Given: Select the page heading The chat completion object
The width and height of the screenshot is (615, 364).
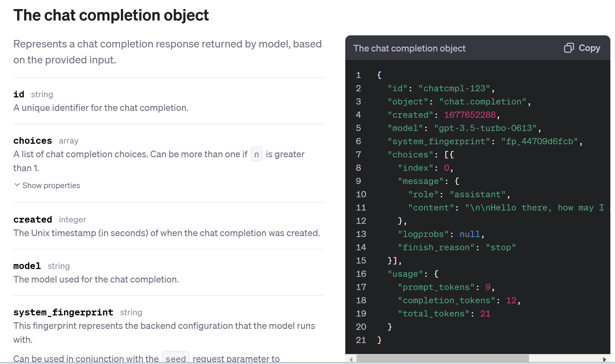Looking at the screenshot, I should pyautogui.click(x=111, y=15).
